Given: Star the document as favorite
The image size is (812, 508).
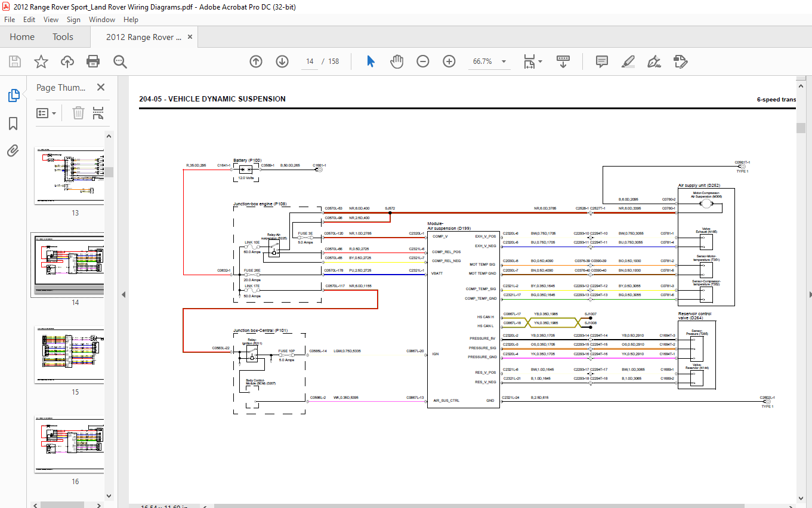Looking at the screenshot, I should coord(41,61).
